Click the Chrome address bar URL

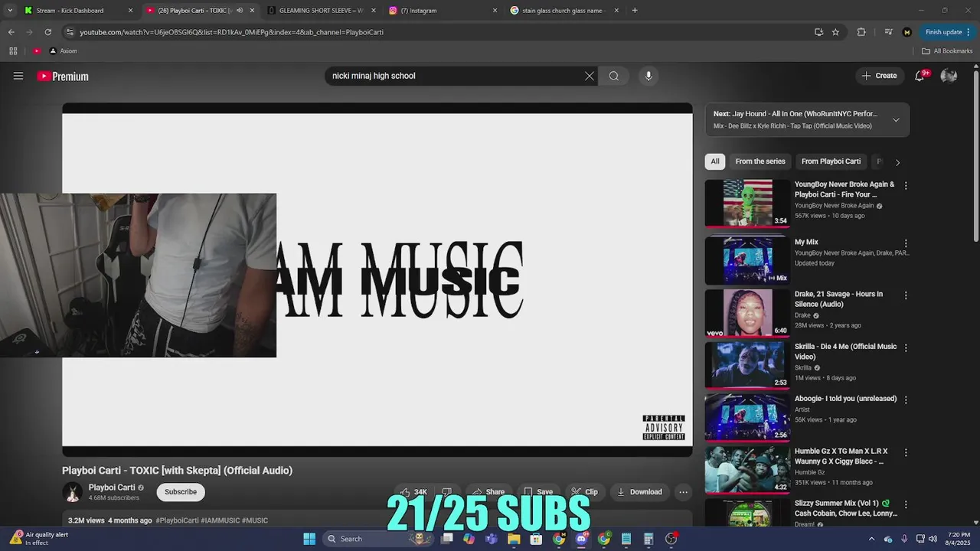(231, 32)
